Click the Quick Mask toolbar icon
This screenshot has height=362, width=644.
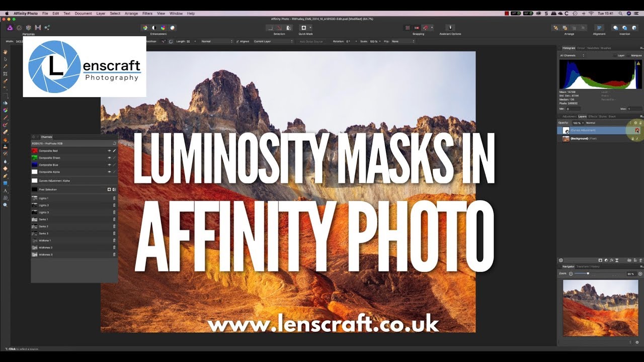pos(304,28)
